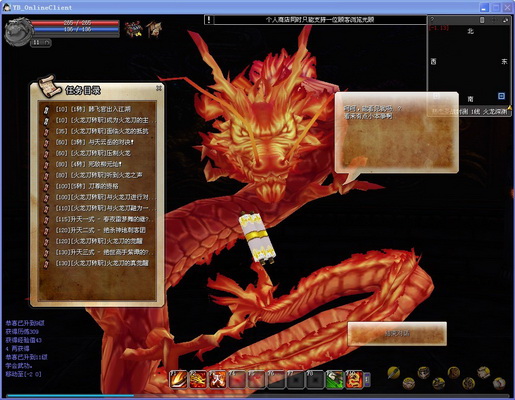The width and height of the screenshot is (515, 400).
Task: Select the empty F4 hotbar slot
Action: point(237,379)
